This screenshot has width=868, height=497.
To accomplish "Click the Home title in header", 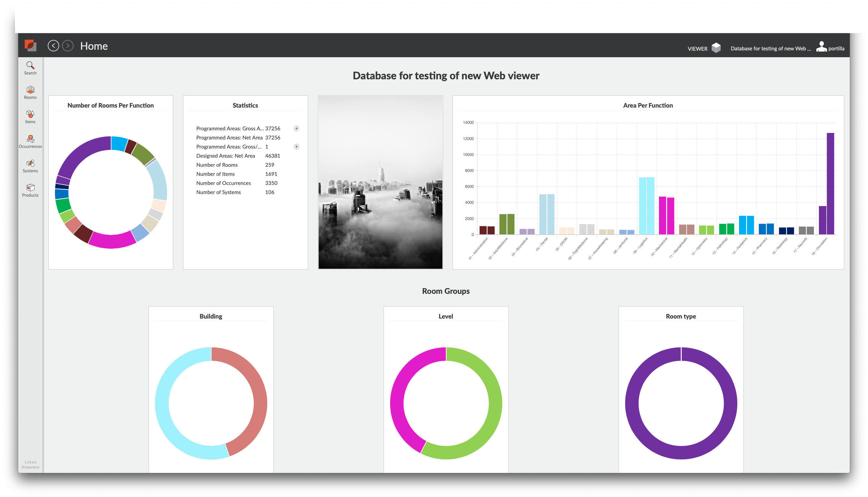I will click(x=94, y=46).
